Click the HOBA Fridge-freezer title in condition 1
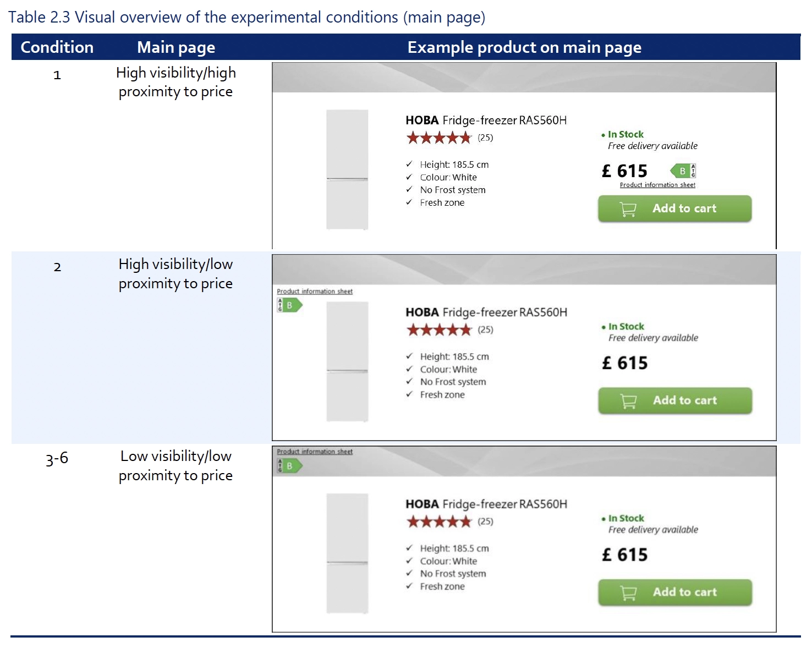The image size is (812, 648). click(486, 120)
